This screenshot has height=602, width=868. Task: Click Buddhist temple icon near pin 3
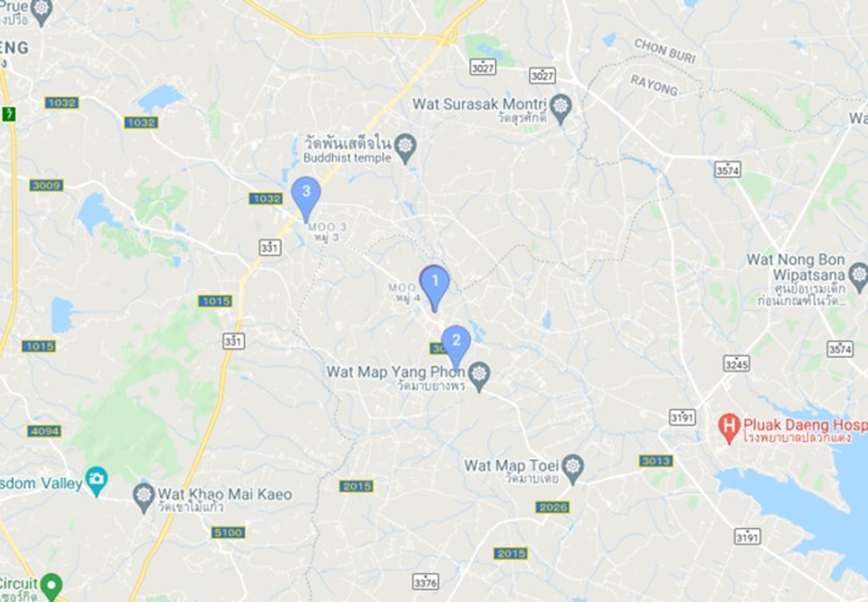[x=405, y=148]
